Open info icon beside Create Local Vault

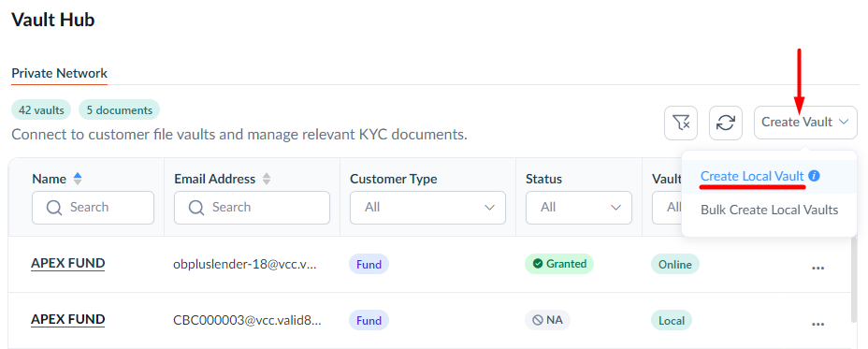[814, 176]
